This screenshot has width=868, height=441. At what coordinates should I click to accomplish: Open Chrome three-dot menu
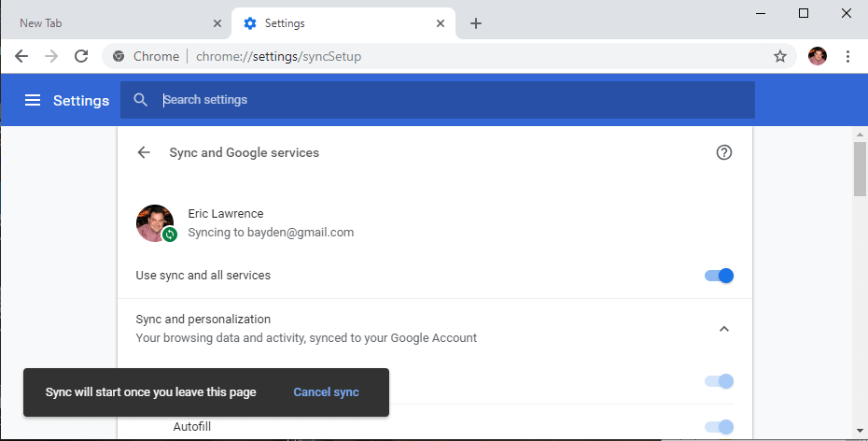pos(847,56)
